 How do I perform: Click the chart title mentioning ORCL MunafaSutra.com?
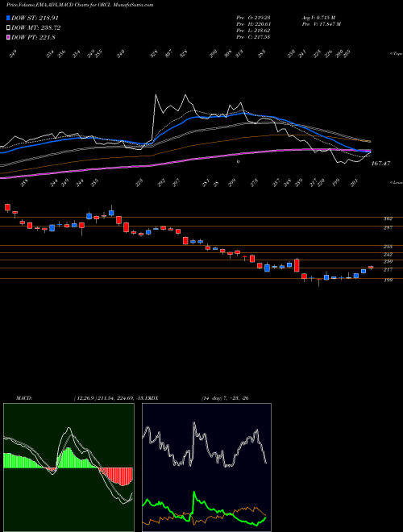point(80,5)
